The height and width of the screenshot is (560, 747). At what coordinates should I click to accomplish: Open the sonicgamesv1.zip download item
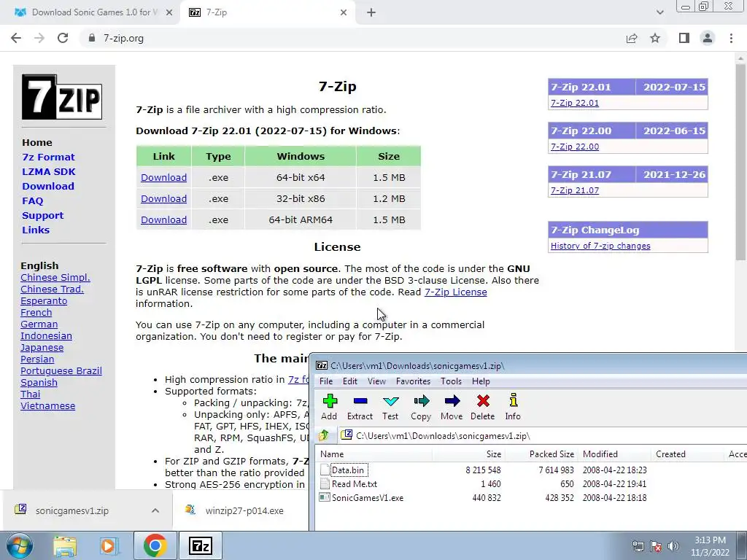(71, 510)
